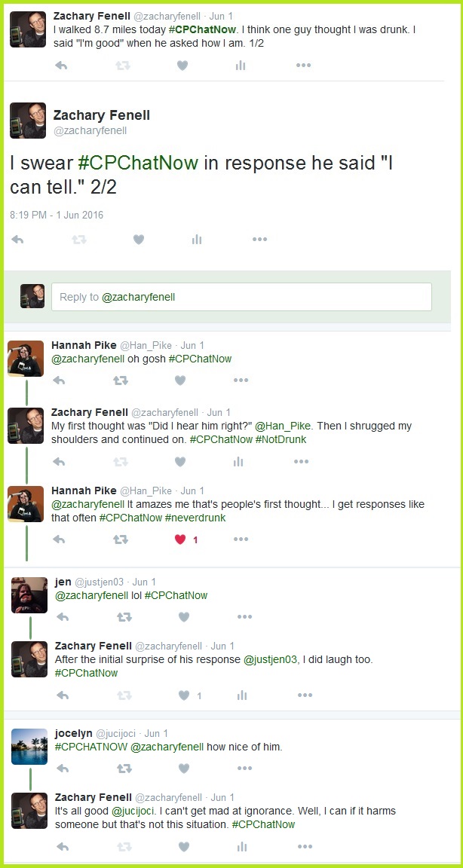The image size is (463, 868).
Task: Unlike Hannah Pike's #neverdrunk tweet
Action: point(180,539)
